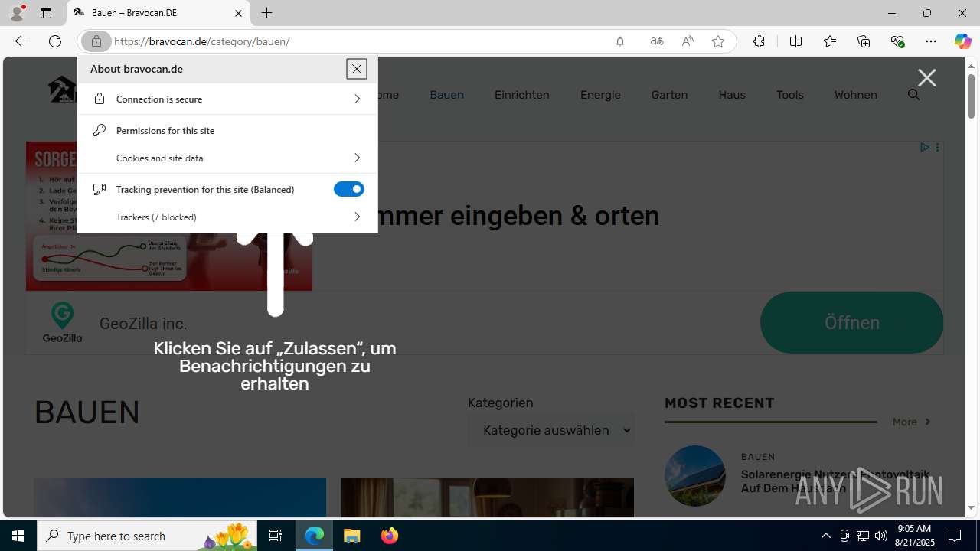Open the Bauen navigation menu item
This screenshot has width=980, height=551.
click(446, 95)
